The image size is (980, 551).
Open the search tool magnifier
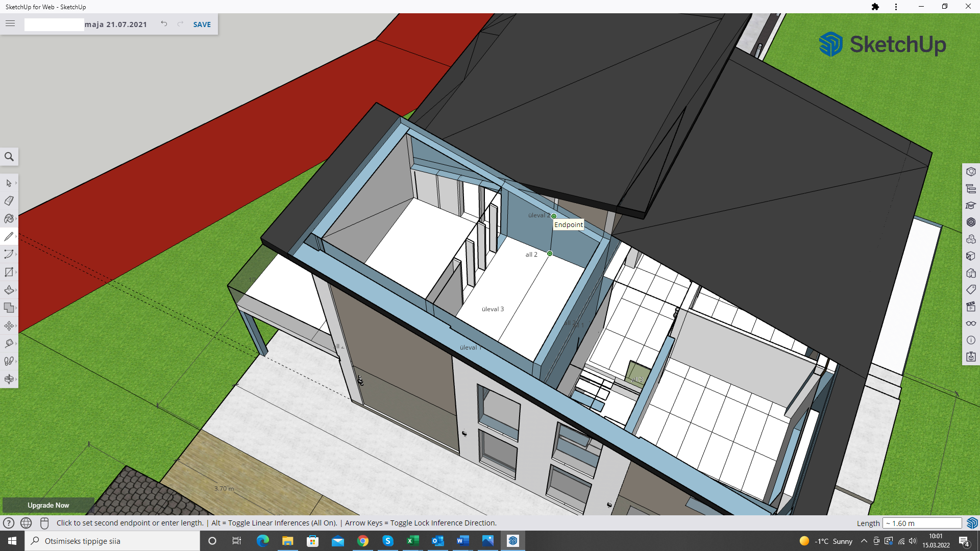[x=9, y=157]
